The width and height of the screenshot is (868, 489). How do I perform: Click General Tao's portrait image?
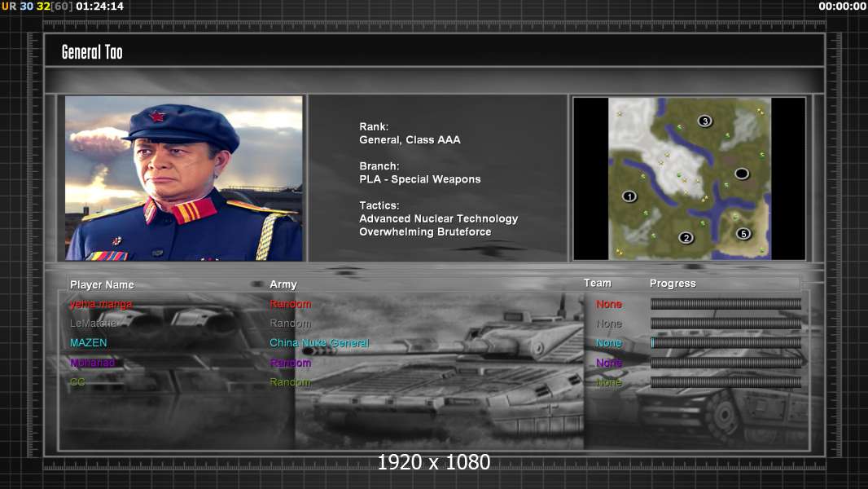[x=184, y=178]
